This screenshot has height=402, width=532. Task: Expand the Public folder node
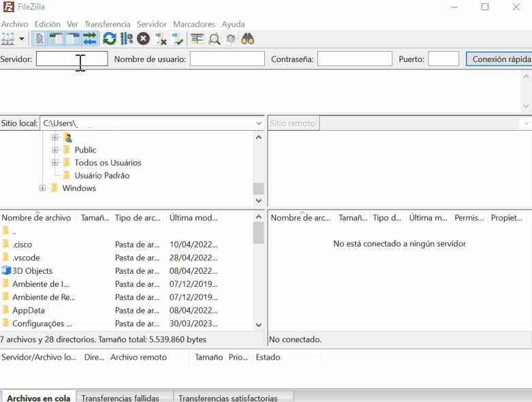click(x=54, y=150)
